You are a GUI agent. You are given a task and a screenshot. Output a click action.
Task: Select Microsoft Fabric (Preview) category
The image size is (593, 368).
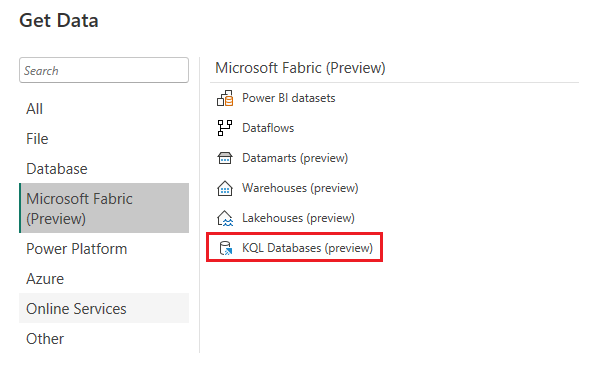(x=104, y=208)
